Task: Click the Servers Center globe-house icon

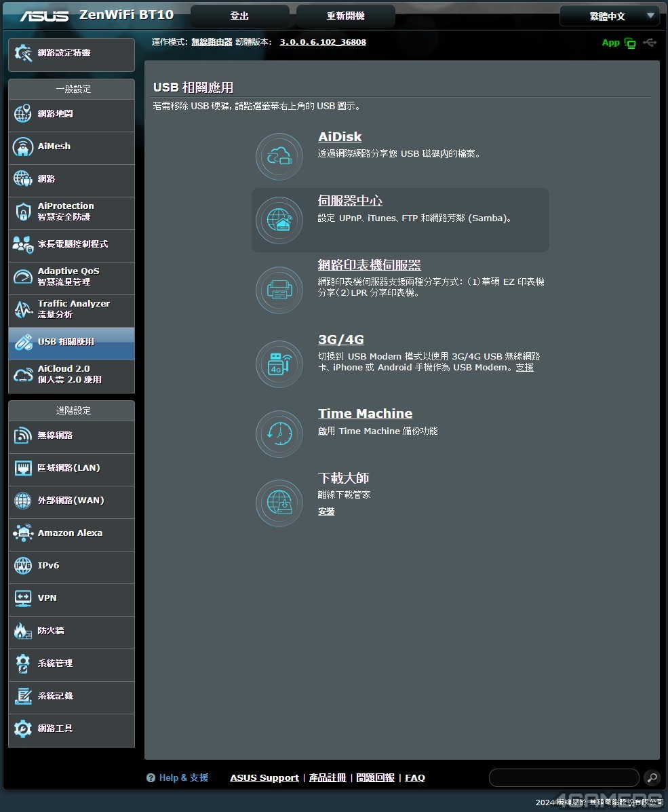Action: pos(279,220)
